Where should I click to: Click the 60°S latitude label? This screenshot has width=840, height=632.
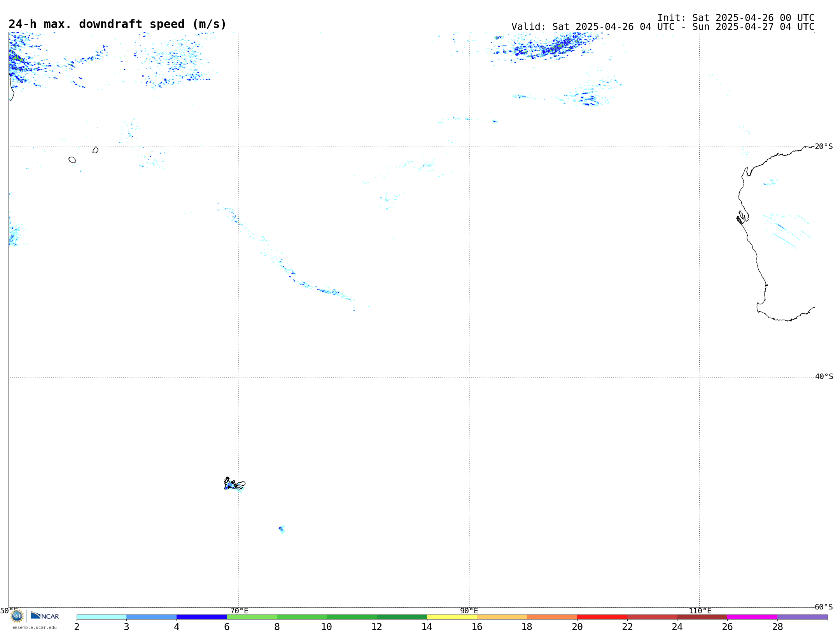(824, 607)
